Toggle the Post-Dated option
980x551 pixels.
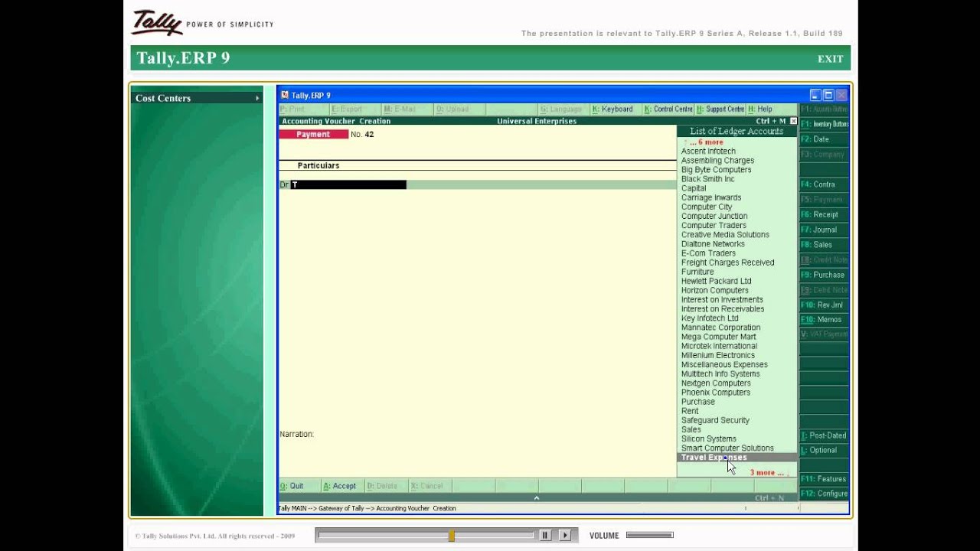tap(824, 435)
